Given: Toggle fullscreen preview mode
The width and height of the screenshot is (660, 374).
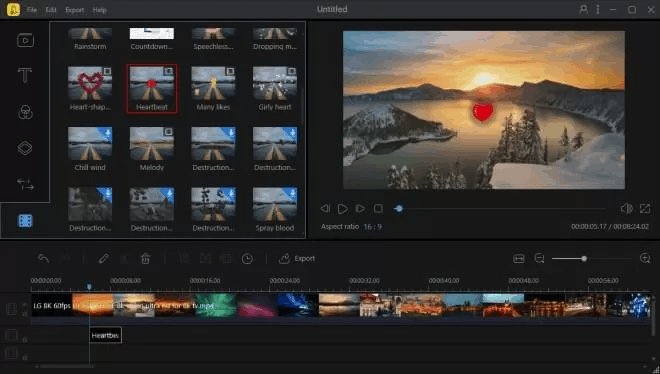Looking at the screenshot, I should [645, 208].
